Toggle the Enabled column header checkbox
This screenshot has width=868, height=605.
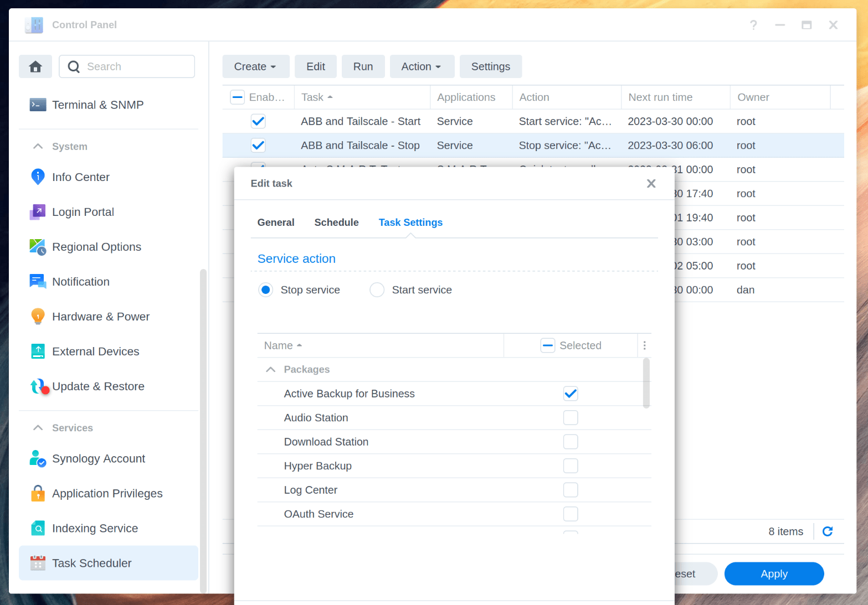237,97
